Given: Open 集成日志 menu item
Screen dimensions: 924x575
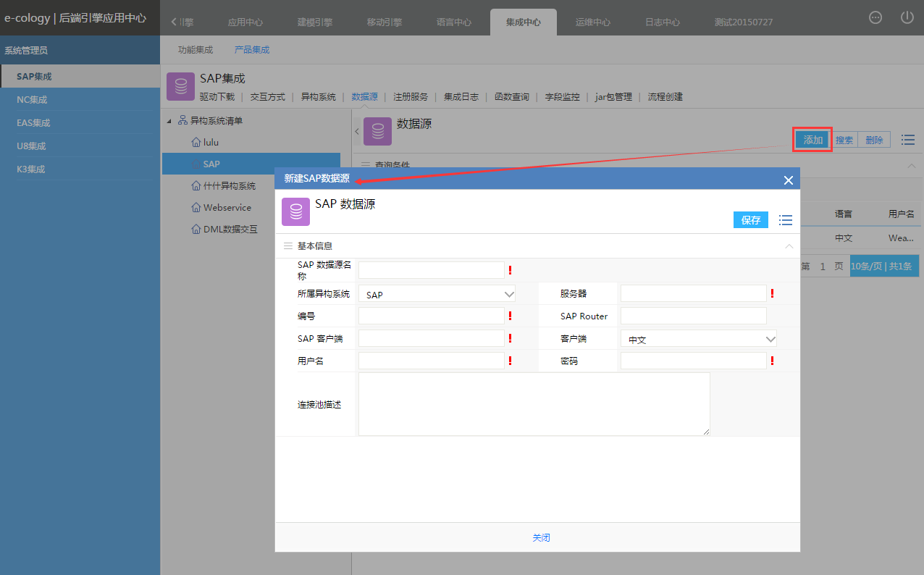Looking at the screenshot, I should click(461, 97).
